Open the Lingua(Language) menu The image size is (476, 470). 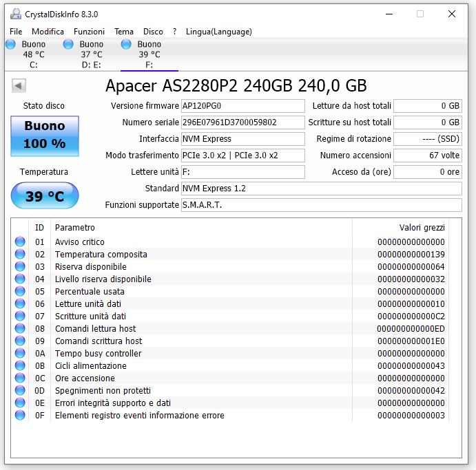[x=219, y=32]
